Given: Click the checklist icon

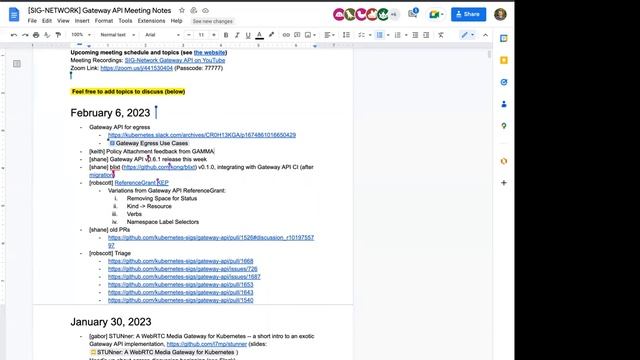Looking at the screenshot, I should click(361, 35).
